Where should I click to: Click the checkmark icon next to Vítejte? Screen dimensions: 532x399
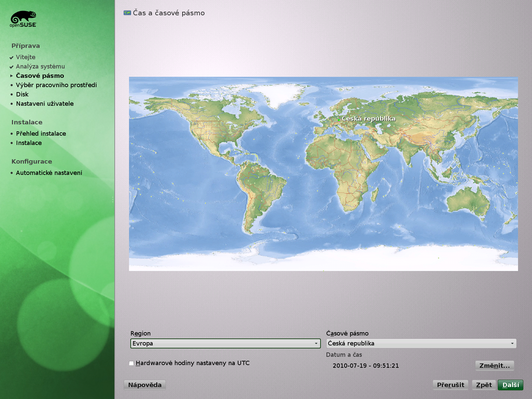tap(12, 58)
